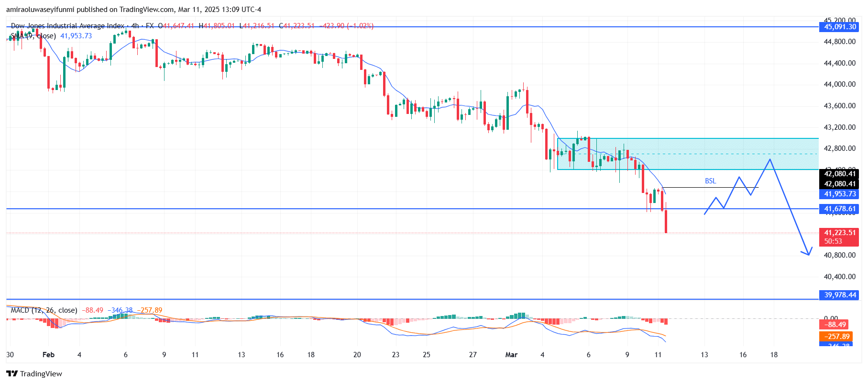868x384 pixels.
Task: Click the -346.38 value in MACD legend
Action: [120, 310]
